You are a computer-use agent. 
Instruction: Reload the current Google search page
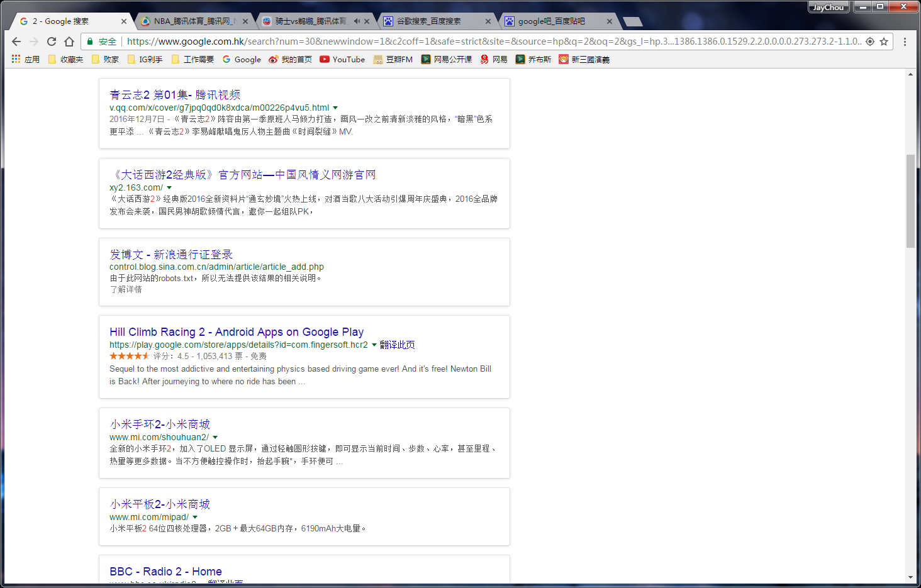click(52, 42)
